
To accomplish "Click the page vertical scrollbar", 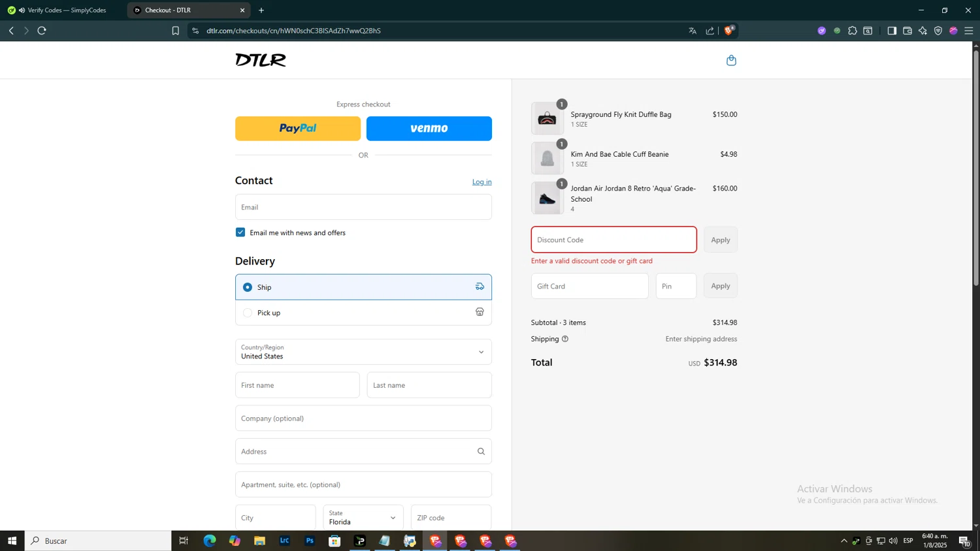I will 976,167.
